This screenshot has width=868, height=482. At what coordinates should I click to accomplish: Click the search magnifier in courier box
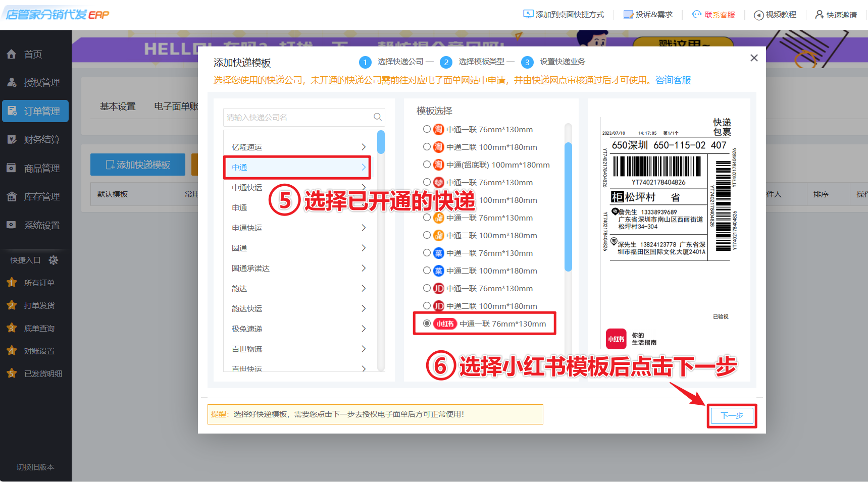pos(377,117)
